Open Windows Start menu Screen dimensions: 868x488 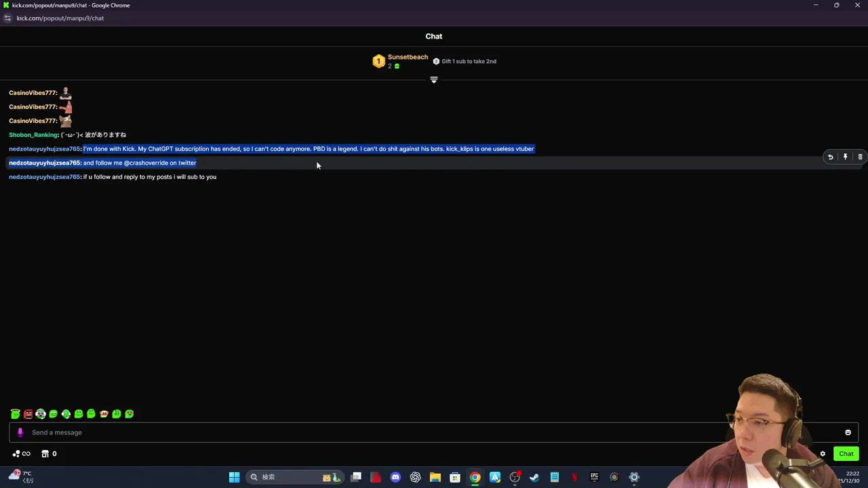click(234, 477)
